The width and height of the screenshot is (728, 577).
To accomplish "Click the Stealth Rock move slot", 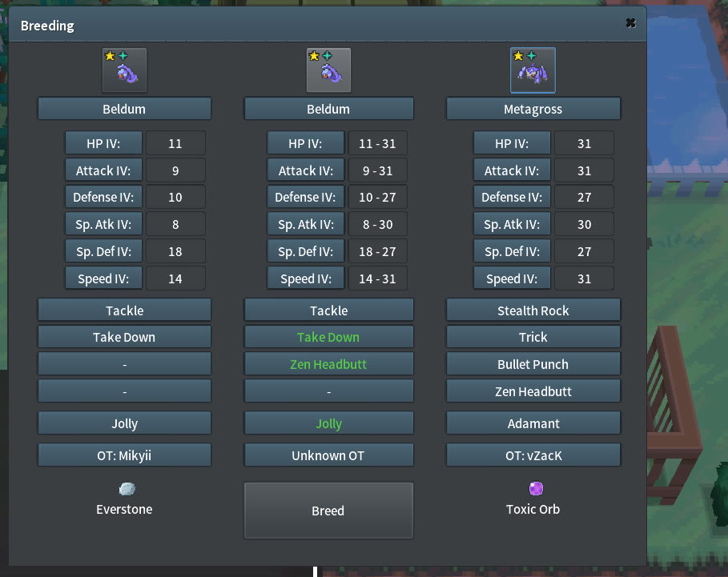I will click(533, 311).
